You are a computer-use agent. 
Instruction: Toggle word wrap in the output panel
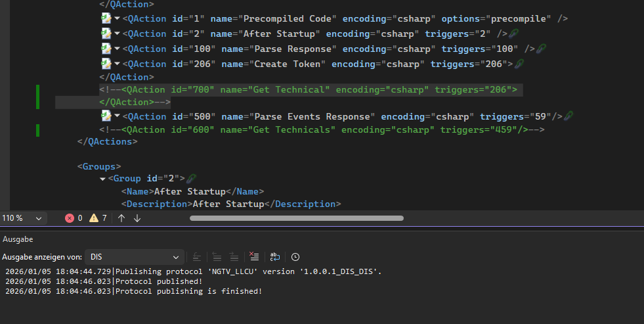tap(275, 257)
